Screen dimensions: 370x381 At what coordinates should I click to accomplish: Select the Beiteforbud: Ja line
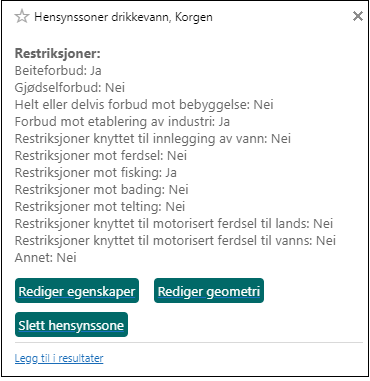58,71
